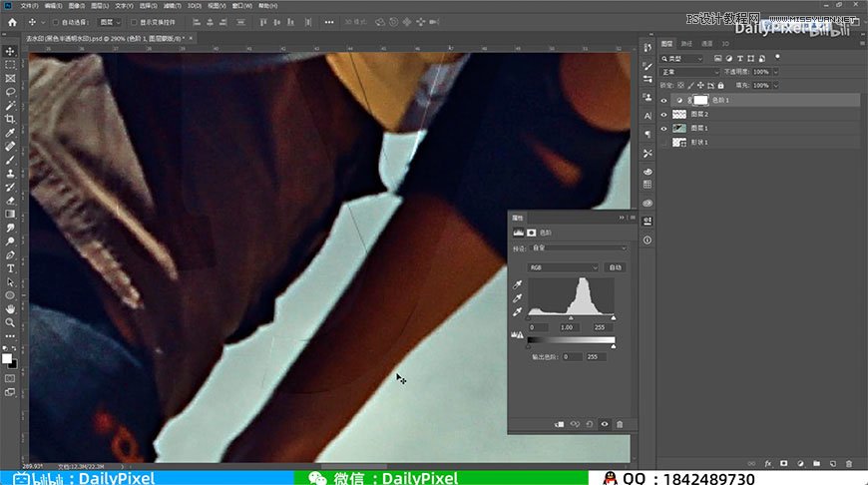Open the more options ellipsis in options bar
The width and height of the screenshot is (868, 485).
point(329,22)
